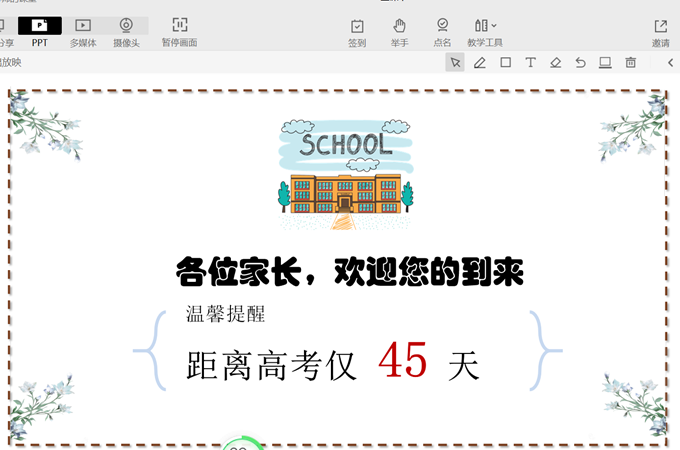Open the 签到 sign-in tool
This screenshot has height=450, width=680.
point(357,32)
